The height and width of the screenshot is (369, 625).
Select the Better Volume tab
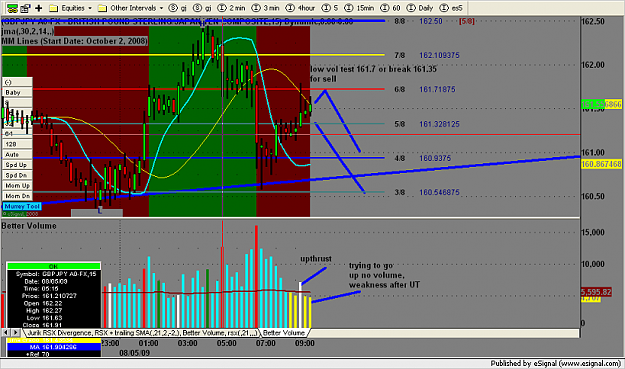point(284,333)
